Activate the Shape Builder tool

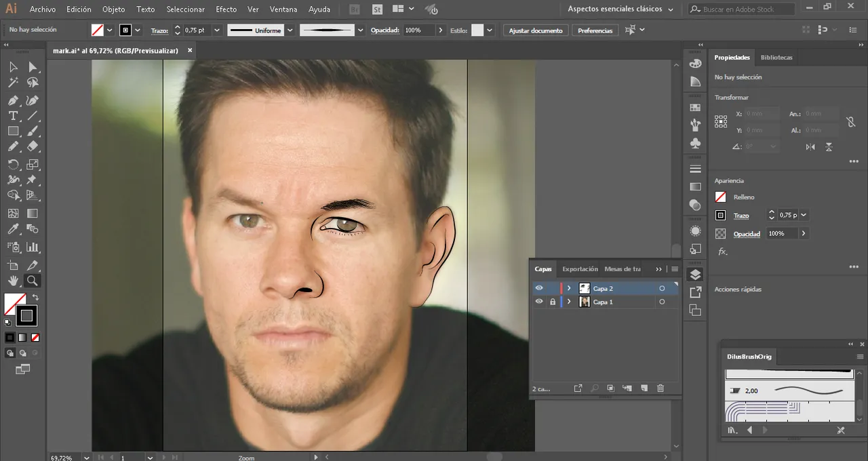pyautogui.click(x=13, y=195)
